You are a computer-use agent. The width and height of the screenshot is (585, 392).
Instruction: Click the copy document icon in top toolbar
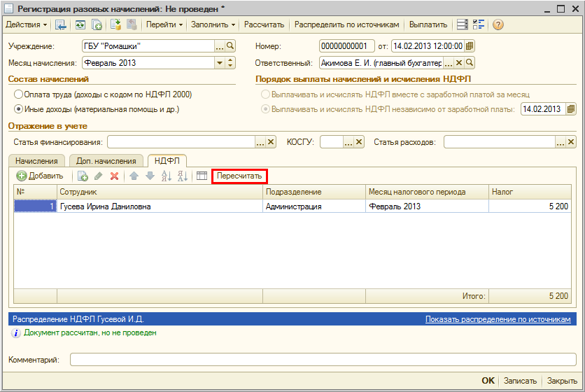(x=97, y=25)
